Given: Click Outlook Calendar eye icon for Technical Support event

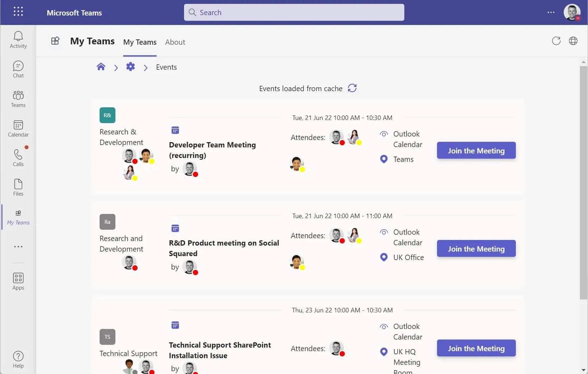Looking at the screenshot, I should pyautogui.click(x=384, y=327).
